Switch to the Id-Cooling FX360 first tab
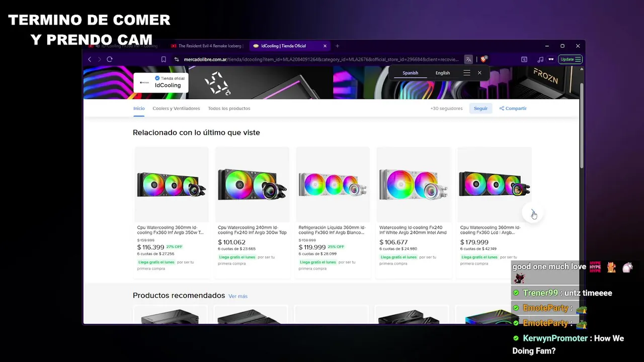The image size is (644, 362). pos(126,46)
